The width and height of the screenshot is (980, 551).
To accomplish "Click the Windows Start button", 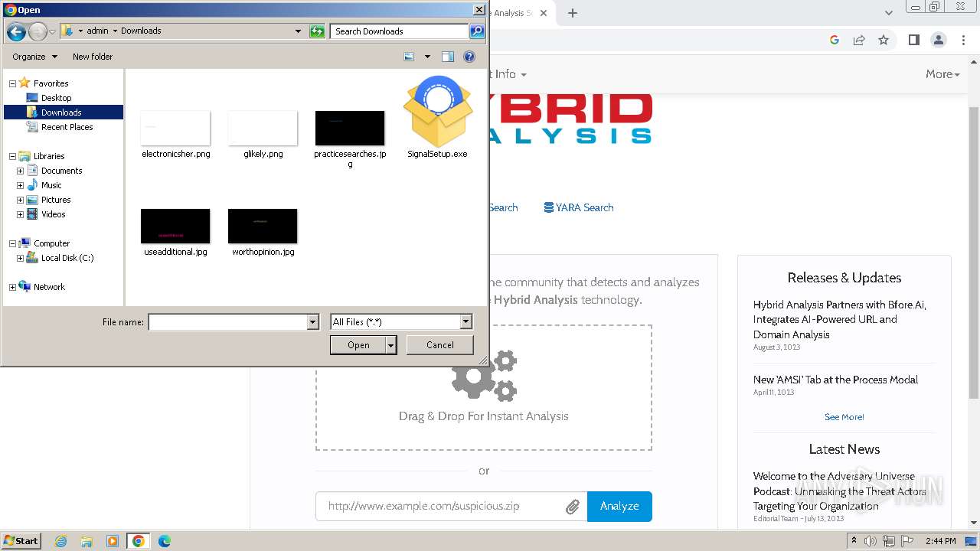I will click(x=21, y=541).
